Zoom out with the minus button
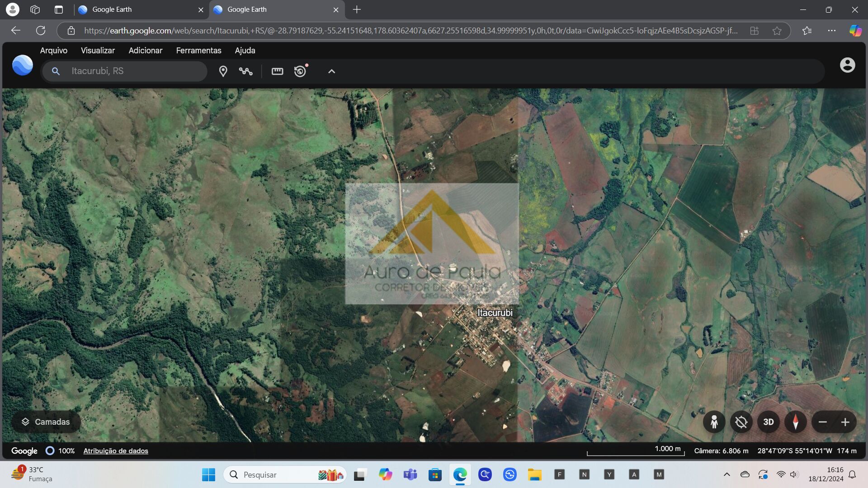 tap(822, 422)
